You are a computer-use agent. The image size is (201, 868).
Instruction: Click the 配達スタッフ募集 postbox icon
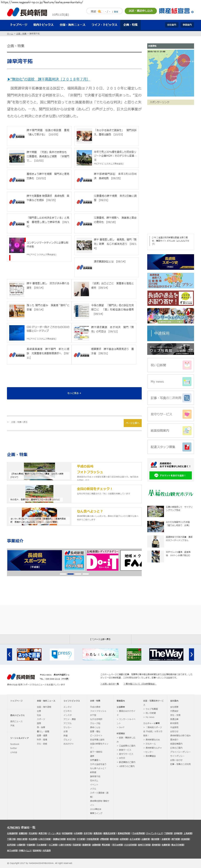point(187,447)
